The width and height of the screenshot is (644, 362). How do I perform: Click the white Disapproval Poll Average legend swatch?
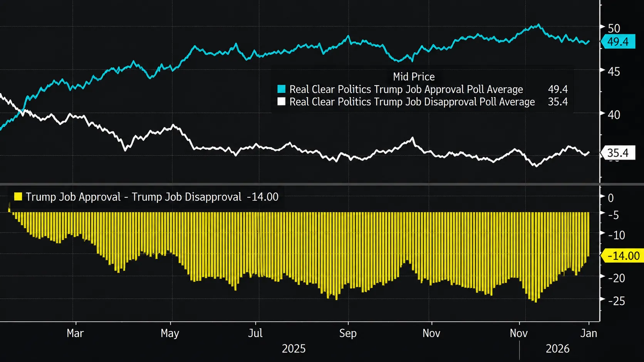(282, 102)
